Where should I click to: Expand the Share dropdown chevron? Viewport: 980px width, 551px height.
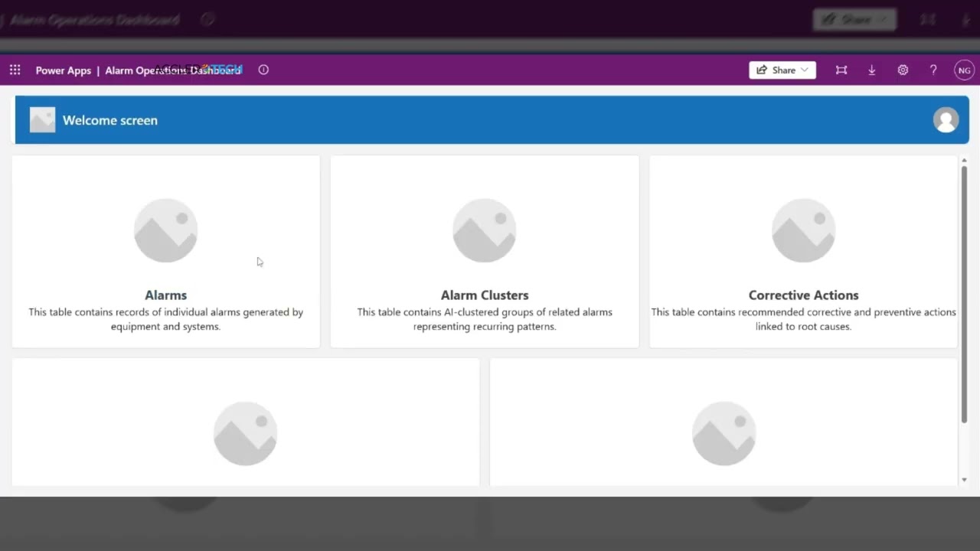coord(805,70)
